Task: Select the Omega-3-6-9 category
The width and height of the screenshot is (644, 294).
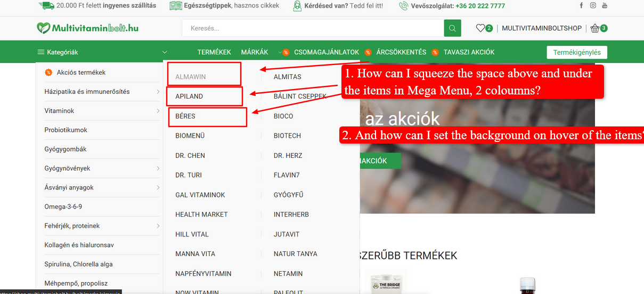Action: tap(63, 207)
